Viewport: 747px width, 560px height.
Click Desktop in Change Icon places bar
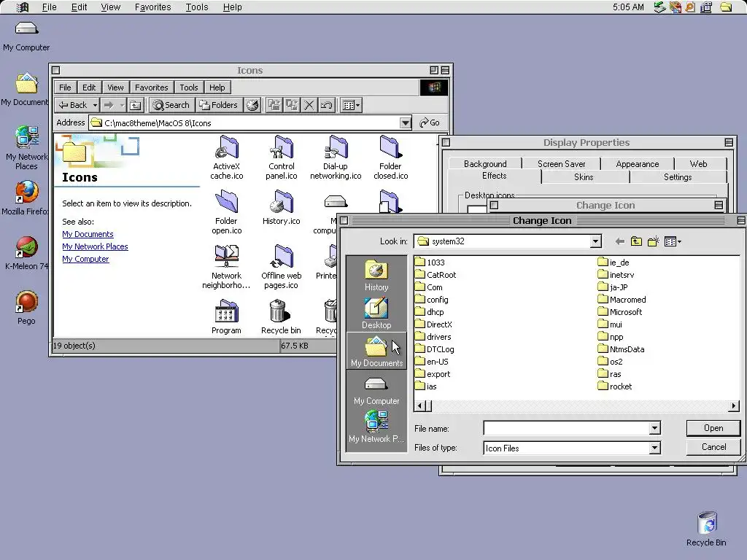(x=376, y=314)
